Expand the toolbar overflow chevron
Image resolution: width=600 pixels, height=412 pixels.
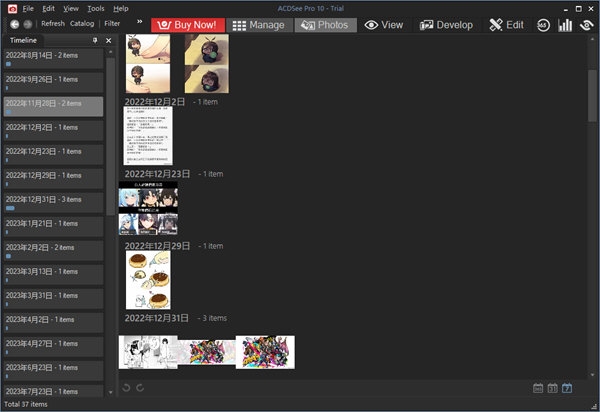[x=140, y=21]
